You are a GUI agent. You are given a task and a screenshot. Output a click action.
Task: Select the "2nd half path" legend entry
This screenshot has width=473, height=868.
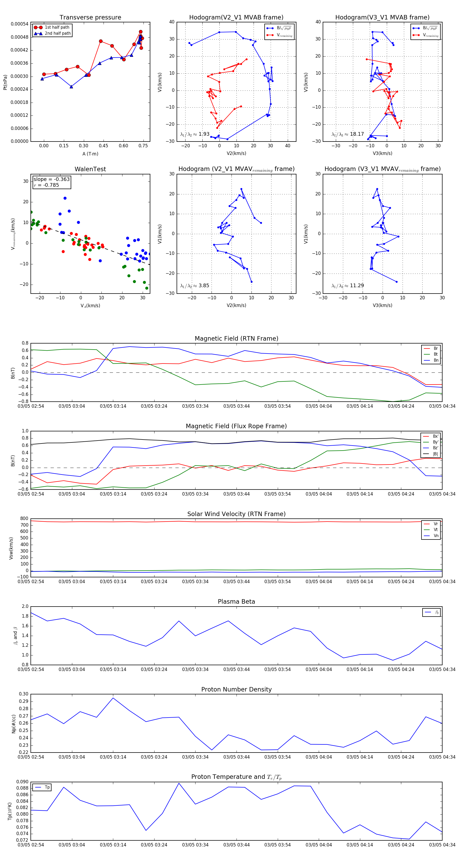pos(53,33)
